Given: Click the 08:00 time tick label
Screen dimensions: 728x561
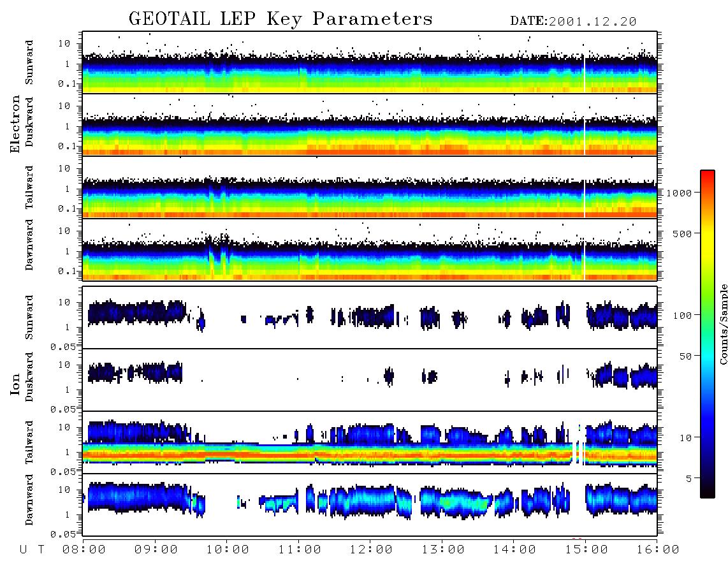Looking at the screenshot, I should coord(84,550).
